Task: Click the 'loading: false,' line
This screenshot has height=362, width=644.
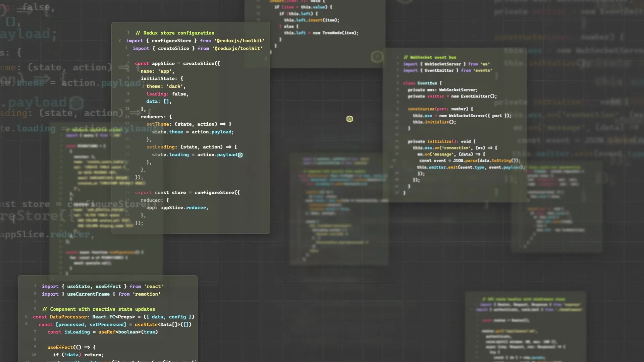Action: pos(167,94)
